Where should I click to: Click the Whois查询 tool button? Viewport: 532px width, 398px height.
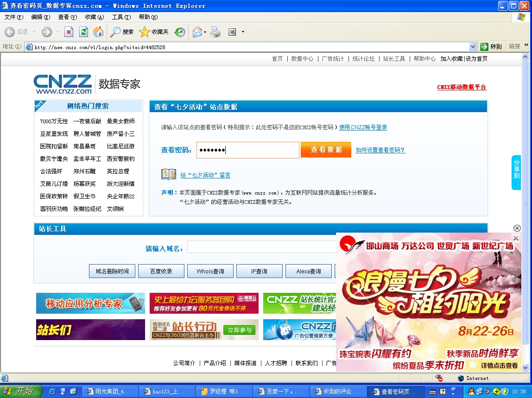pyautogui.click(x=210, y=271)
